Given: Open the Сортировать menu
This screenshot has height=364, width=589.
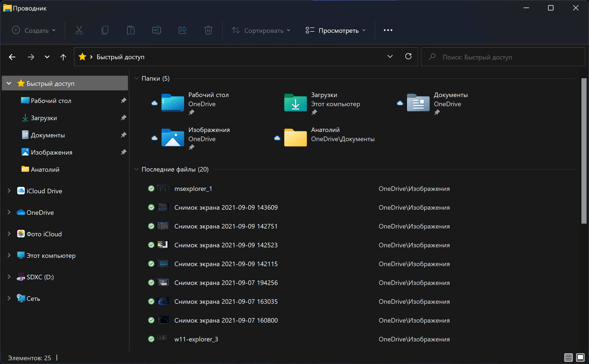Looking at the screenshot, I should click(x=261, y=30).
